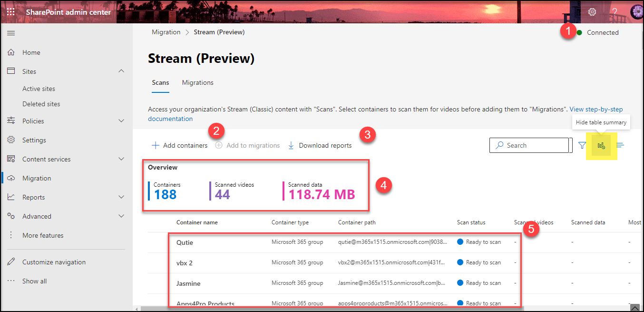The width and height of the screenshot is (644, 312).
Task: Click Add containers button
Action: coord(180,146)
